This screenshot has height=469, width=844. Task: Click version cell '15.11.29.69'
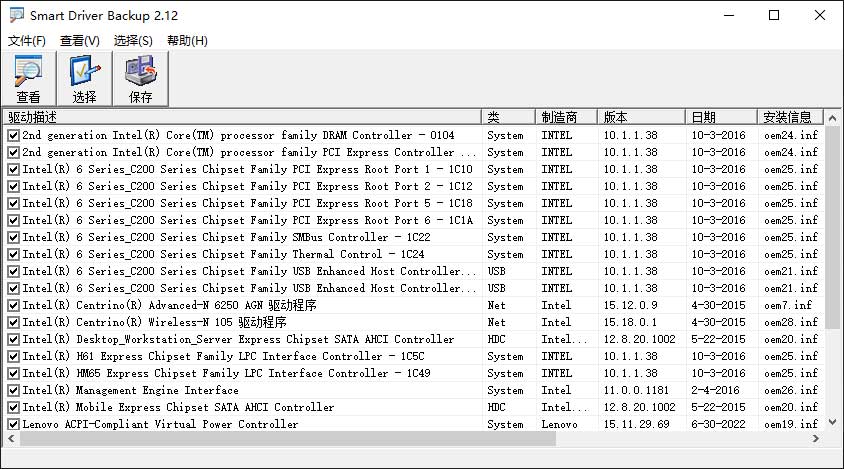[636, 424]
